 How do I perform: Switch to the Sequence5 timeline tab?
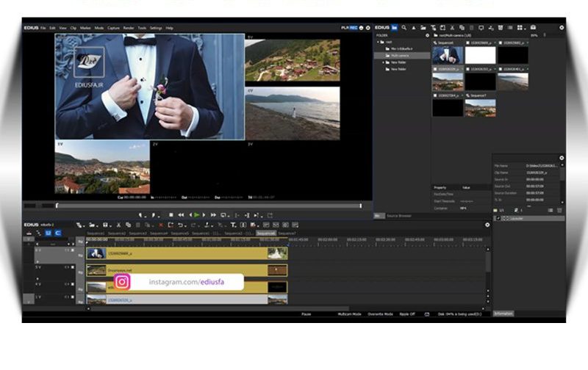(179, 233)
